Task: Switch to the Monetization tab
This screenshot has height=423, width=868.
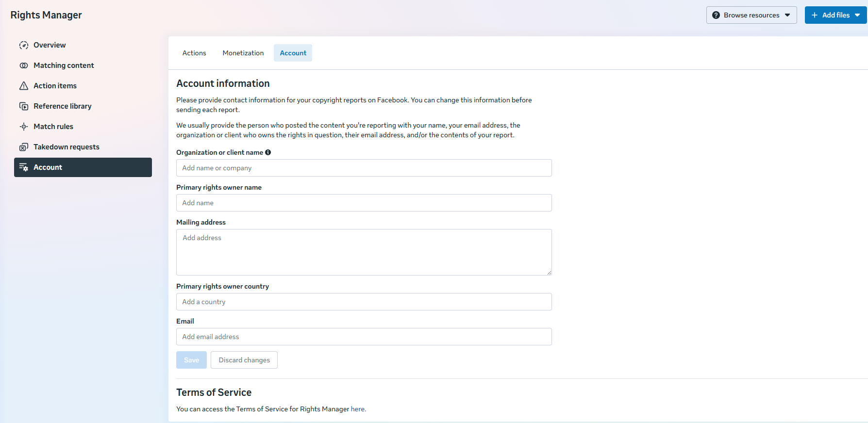Action: 243,53
